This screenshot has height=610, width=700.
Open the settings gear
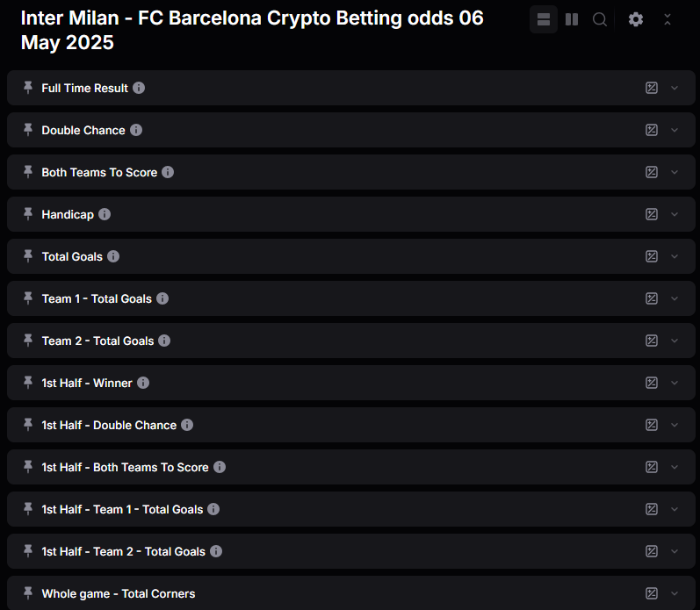[x=636, y=19]
